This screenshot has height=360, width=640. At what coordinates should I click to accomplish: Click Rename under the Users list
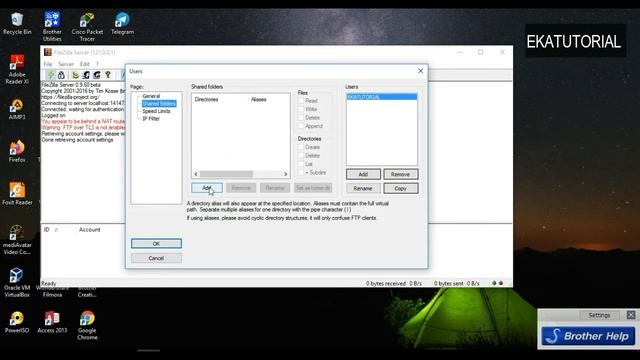363,188
